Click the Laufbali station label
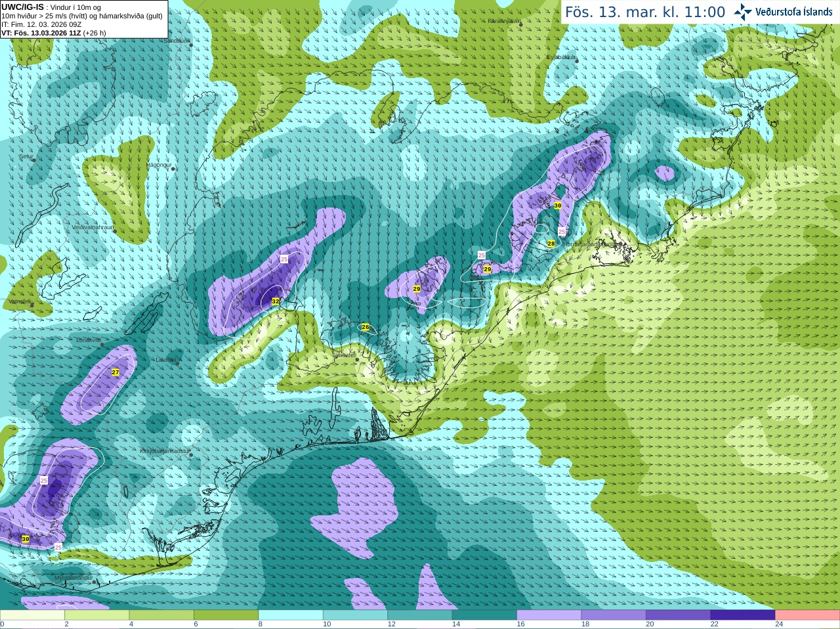 click(167, 360)
